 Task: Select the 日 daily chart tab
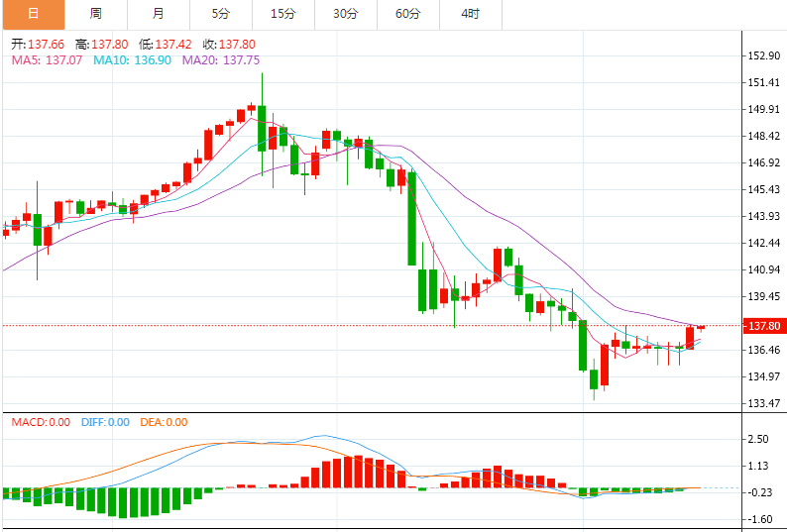34,14
